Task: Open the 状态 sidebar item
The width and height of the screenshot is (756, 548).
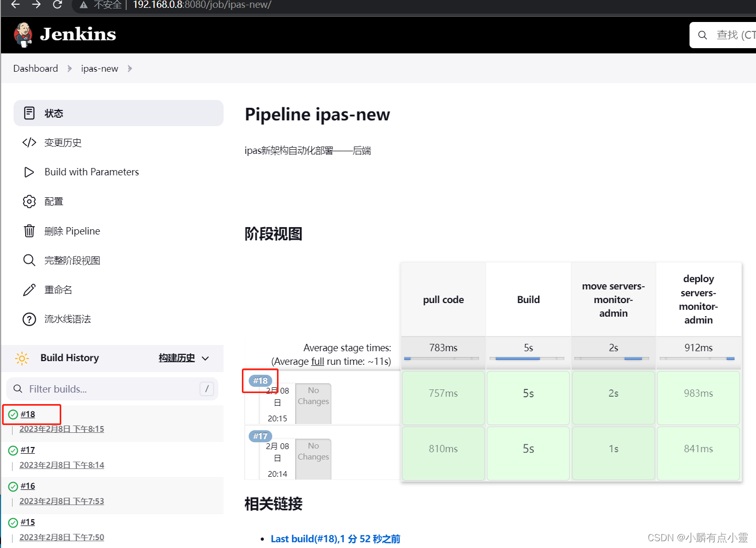Action: 118,113
